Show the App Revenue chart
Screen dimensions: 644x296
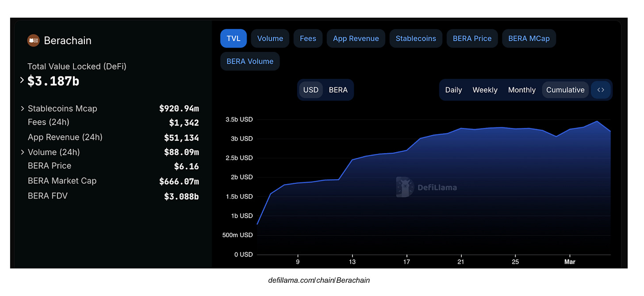[356, 38]
